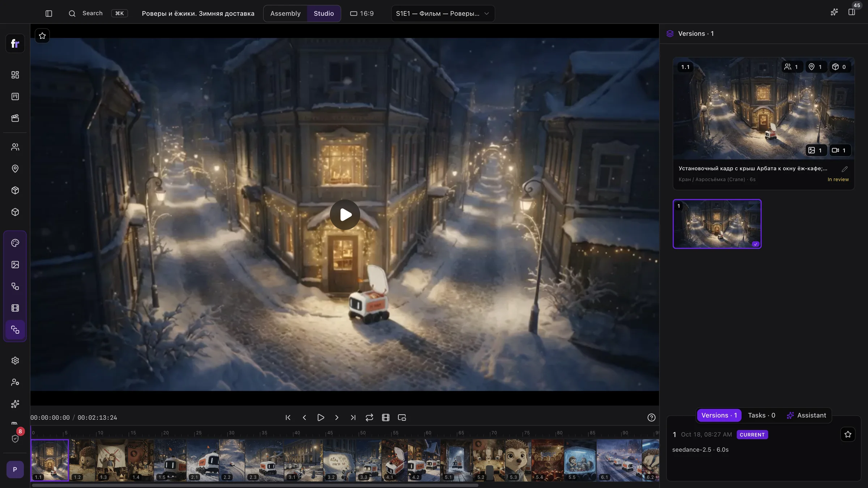Click the horizontal timeline scrollbar

click(255, 485)
